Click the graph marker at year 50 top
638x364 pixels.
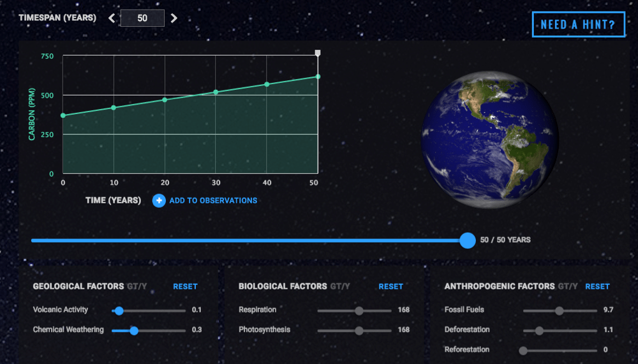tap(318, 53)
